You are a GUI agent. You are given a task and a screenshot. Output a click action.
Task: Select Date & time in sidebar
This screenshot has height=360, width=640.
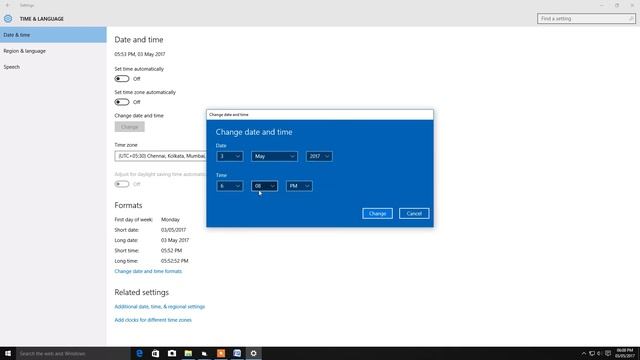coord(53,35)
